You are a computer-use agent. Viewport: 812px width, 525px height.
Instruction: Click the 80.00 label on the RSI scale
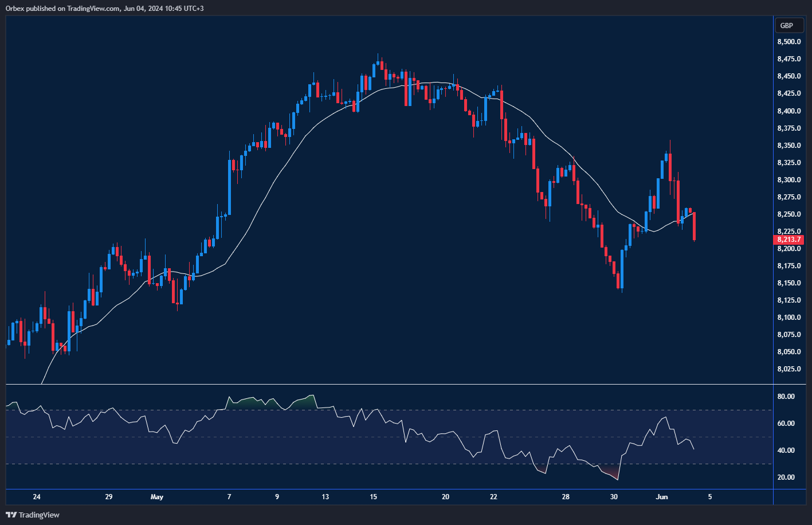point(786,396)
